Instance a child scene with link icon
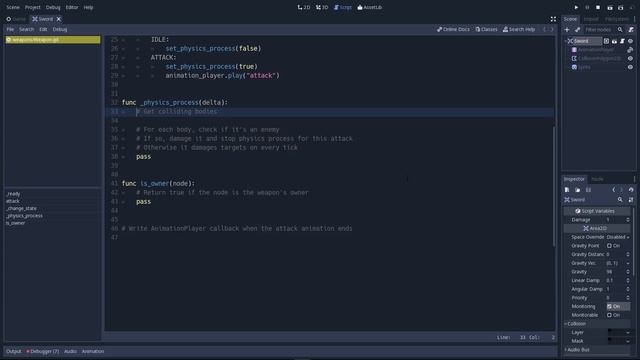Image resolution: width=640 pixels, height=360 pixels. coord(578,29)
